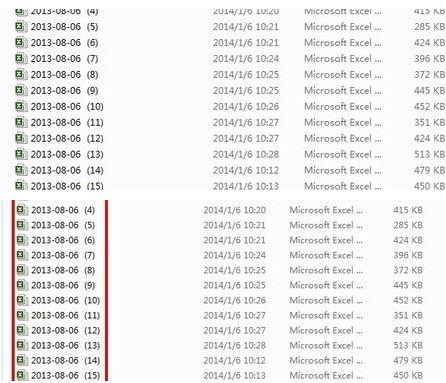This screenshot has width=446, height=383.
Task: Click date 2014/1/6 10:28 in upper list
Action: (246, 155)
